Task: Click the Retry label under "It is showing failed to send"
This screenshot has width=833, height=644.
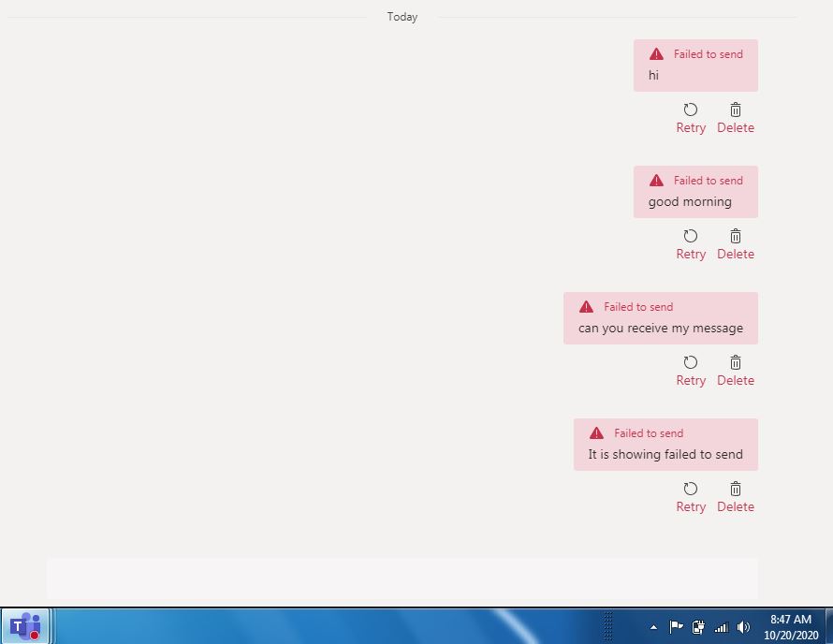Action: [691, 507]
